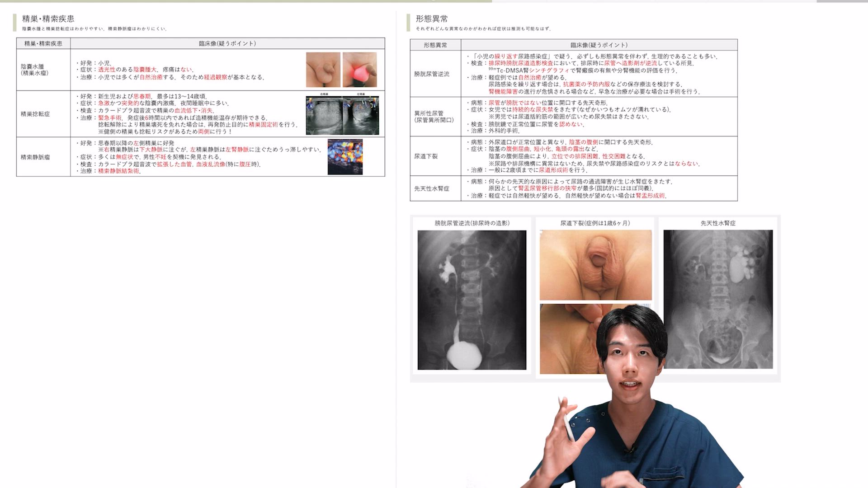Viewport: 868px width, 488px height.
Task: Click the red transillumination scrotum image
Action: click(x=359, y=70)
